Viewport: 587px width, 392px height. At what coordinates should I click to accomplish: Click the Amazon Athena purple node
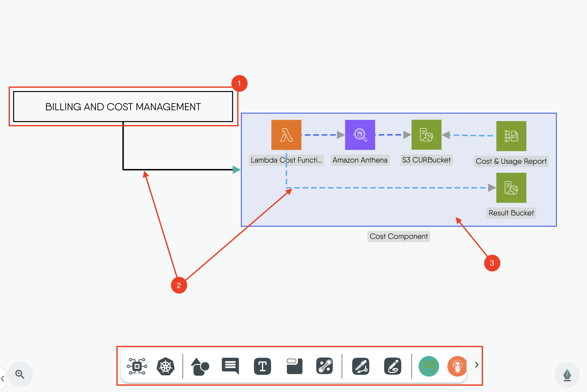360,135
